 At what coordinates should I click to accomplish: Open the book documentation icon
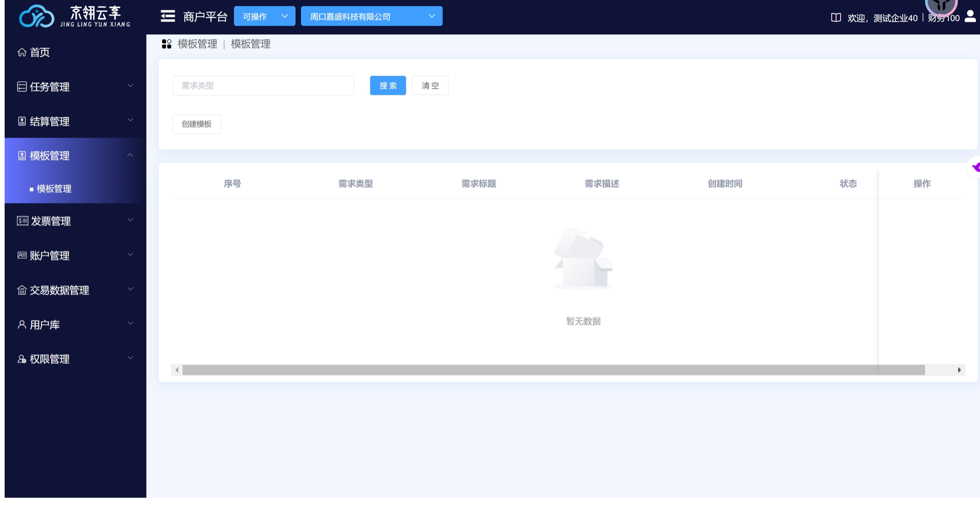pyautogui.click(x=836, y=17)
